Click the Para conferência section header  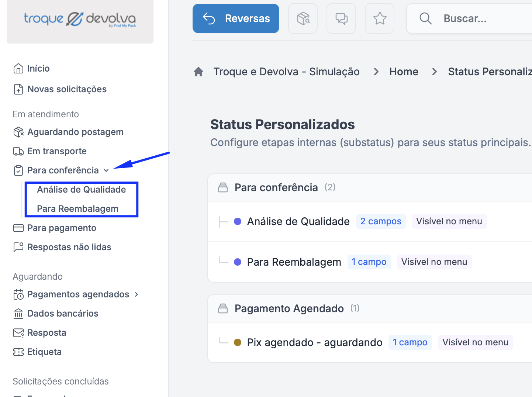(276, 187)
